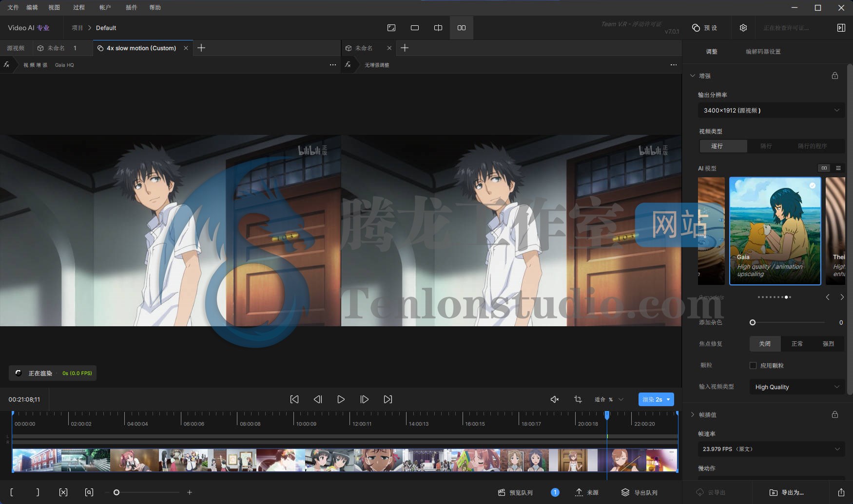This screenshot has width=853, height=504.
Task: Switch AI models to list view icon
Action: (838, 168)
